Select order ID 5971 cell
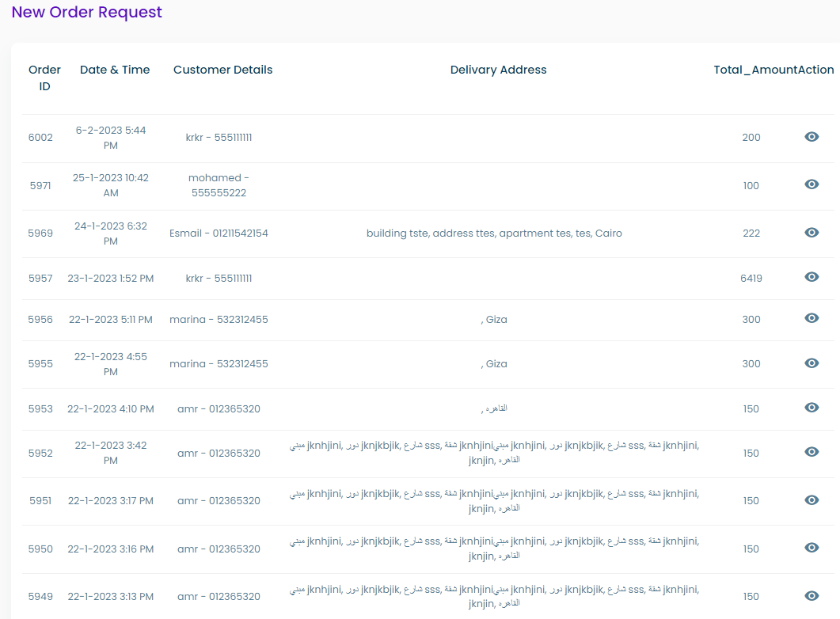This screenshot has height=619, width=840. tap(40, 186)
